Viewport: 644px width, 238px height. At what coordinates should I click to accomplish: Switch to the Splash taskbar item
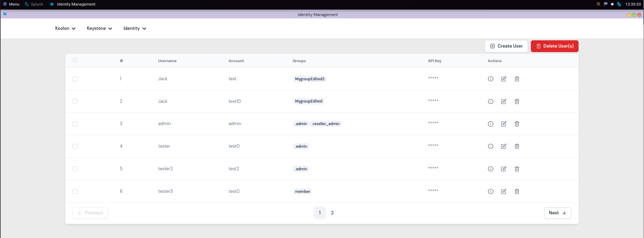[x=34, y=4]
